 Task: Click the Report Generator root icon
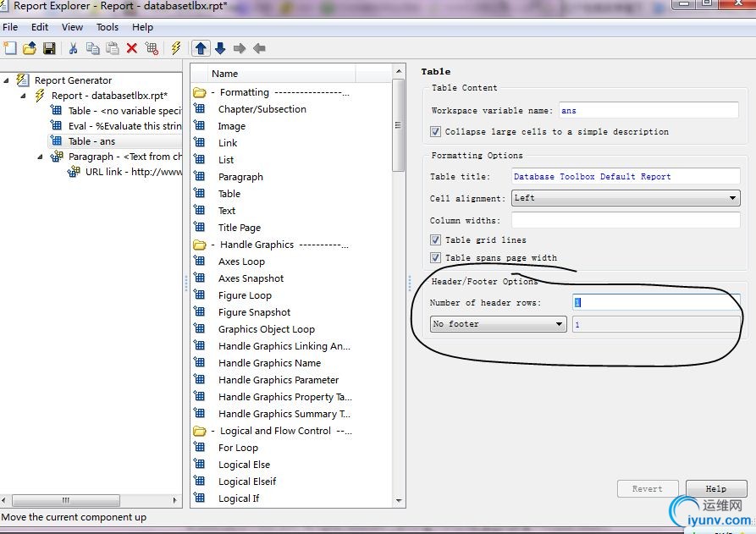coord(22,80)
